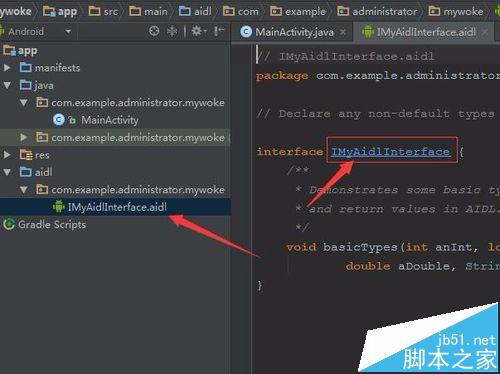The width and height of the screenshot is (500, 374).
Task: Switch to MainActivity.java tab
Action: pyautogui.click(x=294, y=32)
